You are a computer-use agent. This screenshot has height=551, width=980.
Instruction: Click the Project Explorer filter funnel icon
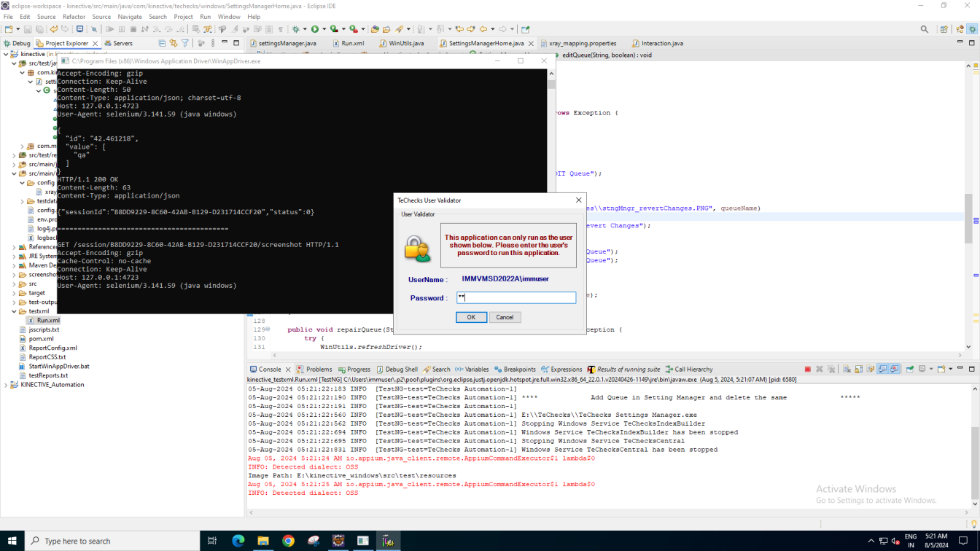(185, 44)
